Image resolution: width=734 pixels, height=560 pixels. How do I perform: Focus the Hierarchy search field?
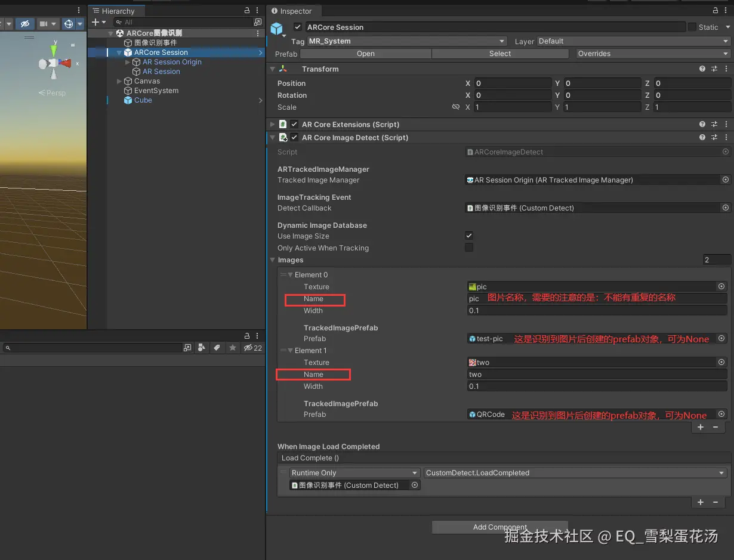[x=182, y=22]
